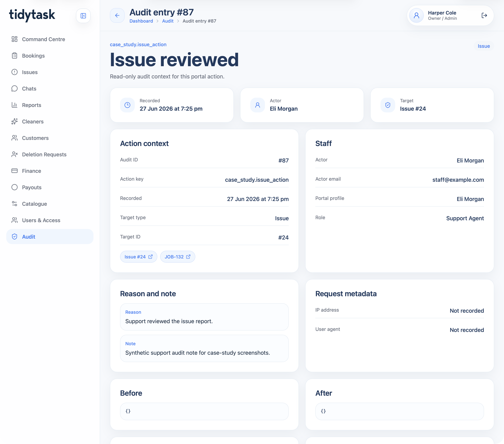Click the external-link icon on the Issue #24 chip
This screenshot has height=444, width=504.
(150, 257)
